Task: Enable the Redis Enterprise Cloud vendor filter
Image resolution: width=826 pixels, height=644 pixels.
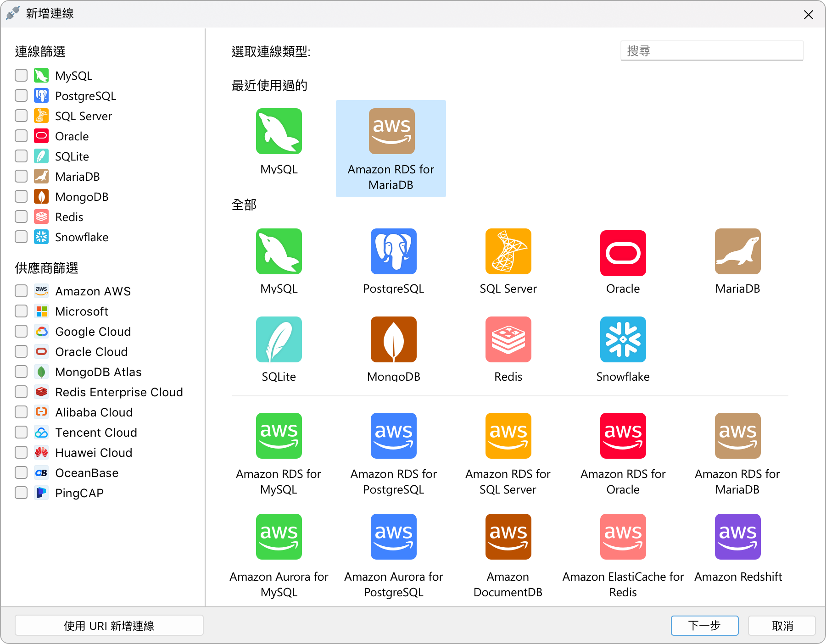Action: point(21,392)
